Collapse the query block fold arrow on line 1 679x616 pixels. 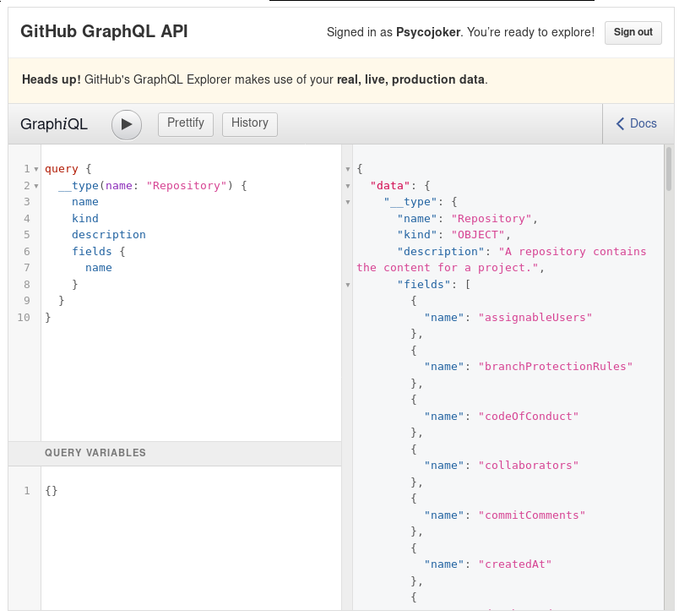[36, 169]
